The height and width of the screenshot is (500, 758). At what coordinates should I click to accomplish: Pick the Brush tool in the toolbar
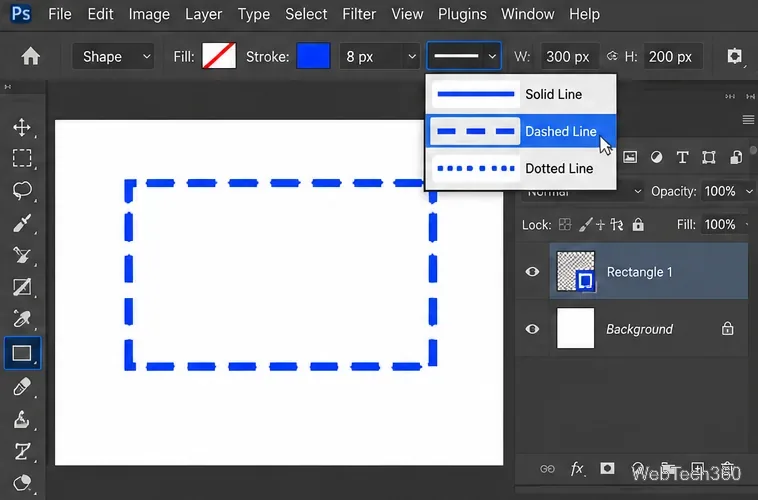22,223
